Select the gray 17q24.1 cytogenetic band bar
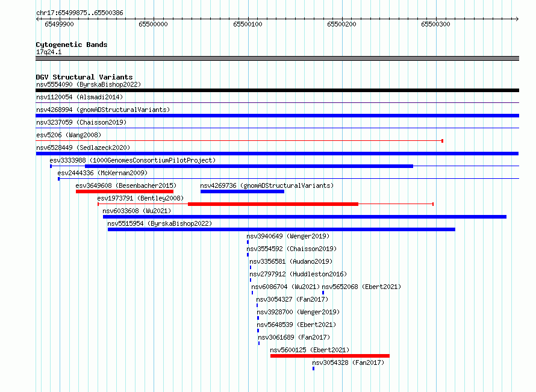 coord(277,58)
